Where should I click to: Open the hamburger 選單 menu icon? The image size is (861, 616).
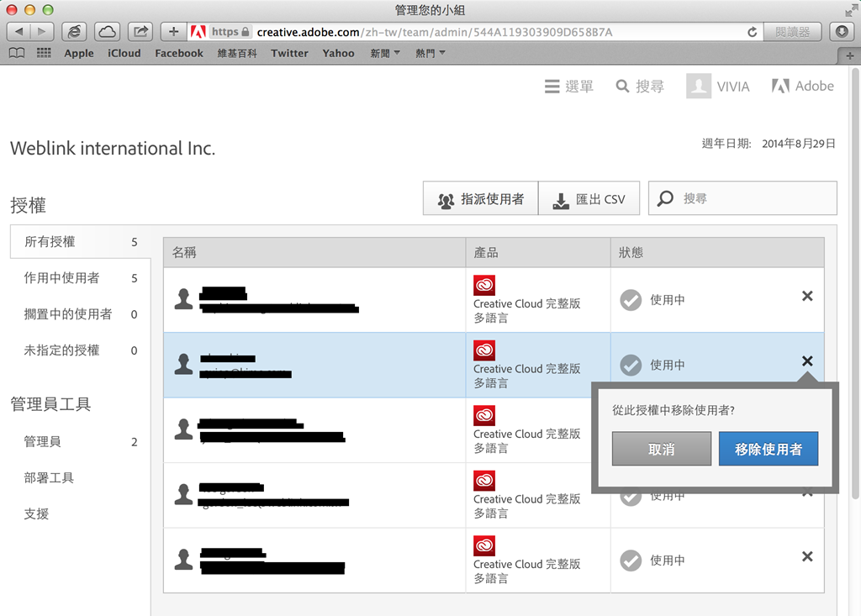pyautogui.click(x=552, y=87)
